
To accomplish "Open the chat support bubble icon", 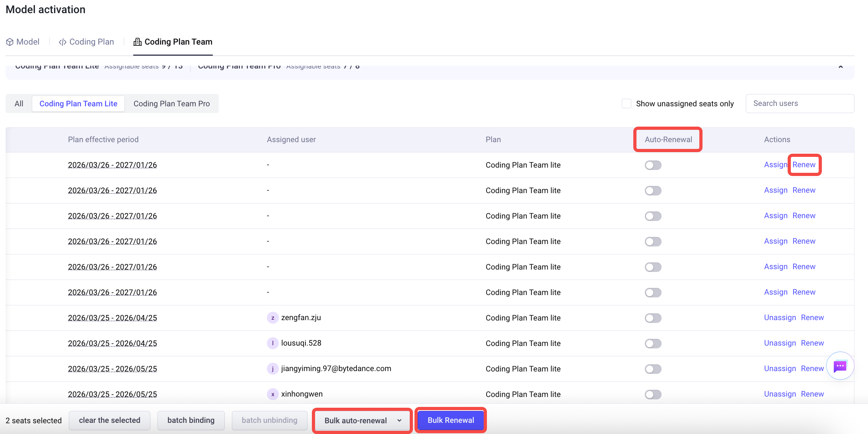I will (840, 366).
